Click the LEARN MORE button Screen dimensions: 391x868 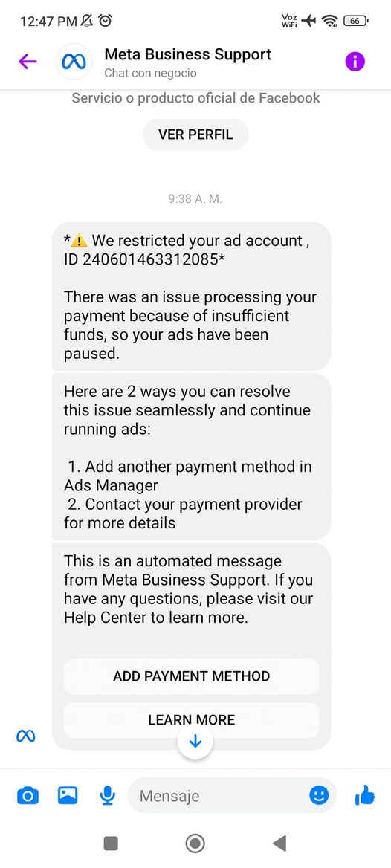coord(192,719)
